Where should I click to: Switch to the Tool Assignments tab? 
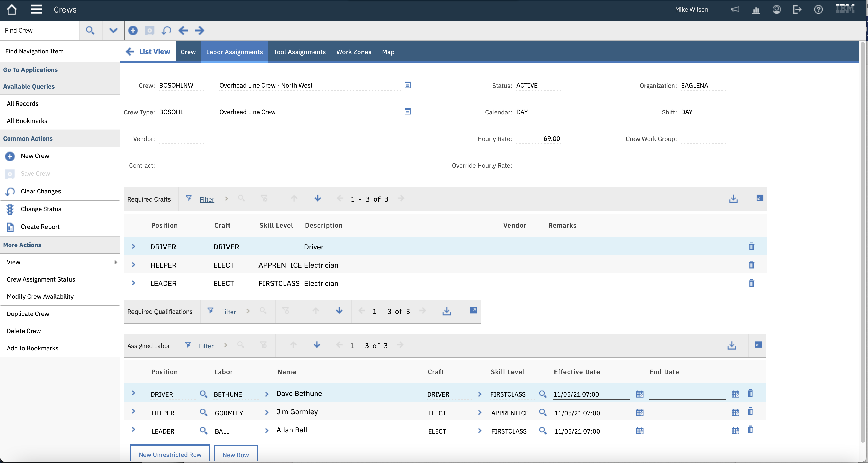[x=299, y=52]
